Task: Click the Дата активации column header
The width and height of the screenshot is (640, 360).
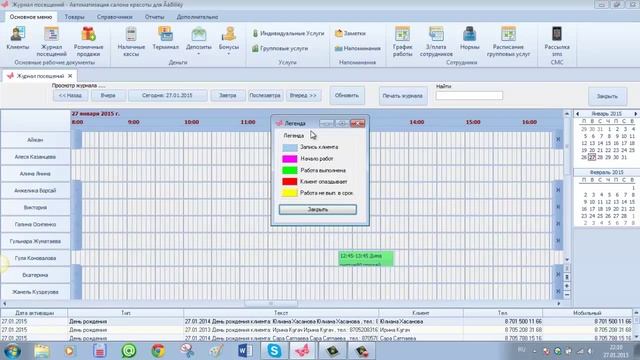Action: click(34, 313)
